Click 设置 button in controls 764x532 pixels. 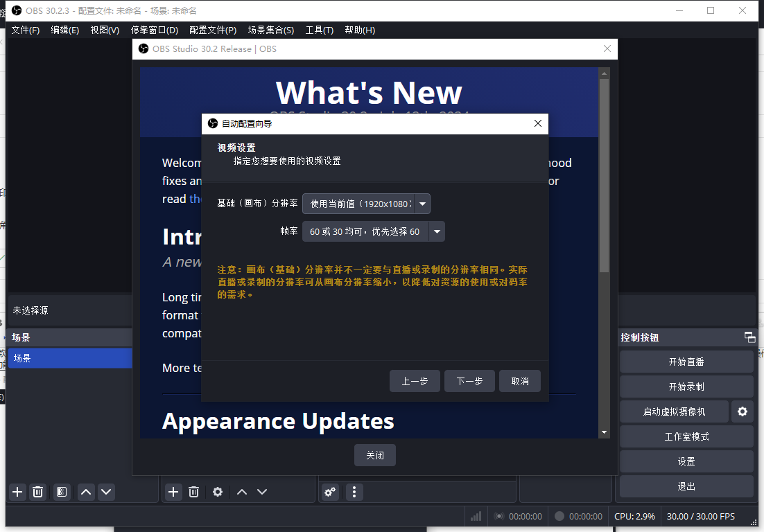click(x=686, y=461)
